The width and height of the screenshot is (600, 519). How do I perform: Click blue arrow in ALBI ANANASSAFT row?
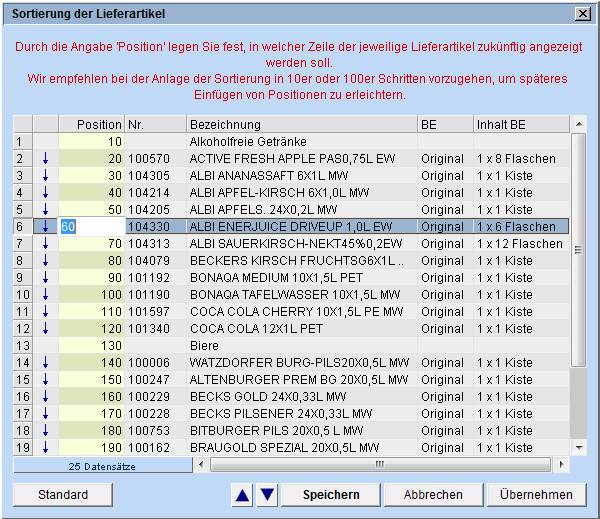click(x=45, y=175)
